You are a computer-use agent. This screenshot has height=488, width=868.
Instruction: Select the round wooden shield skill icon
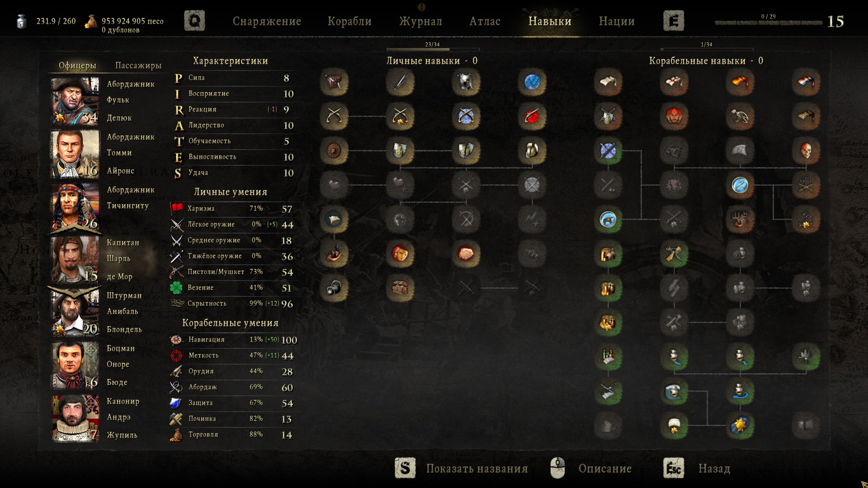[x=334, y=150]
